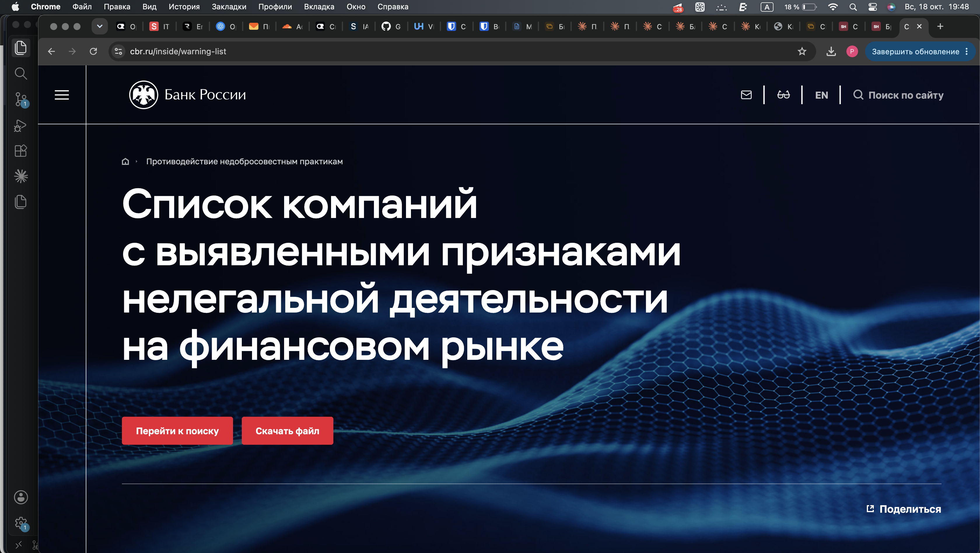
Task: Go back with the browser back arrow
Action: tap(51, 51)
